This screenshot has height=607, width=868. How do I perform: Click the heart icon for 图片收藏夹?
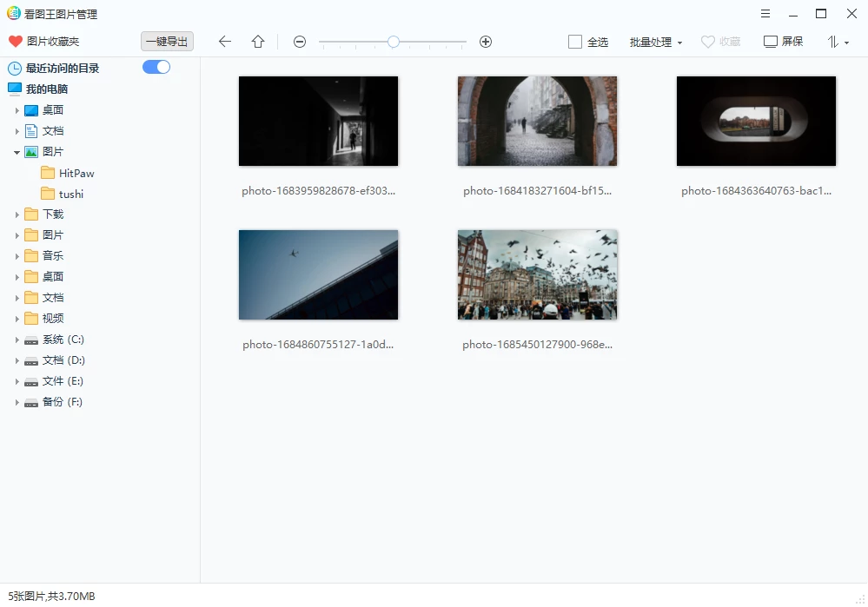point(15,42)
